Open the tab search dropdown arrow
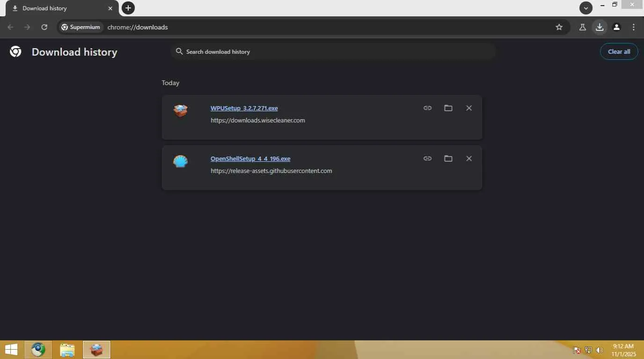644x359 pixels. (585, 7)
